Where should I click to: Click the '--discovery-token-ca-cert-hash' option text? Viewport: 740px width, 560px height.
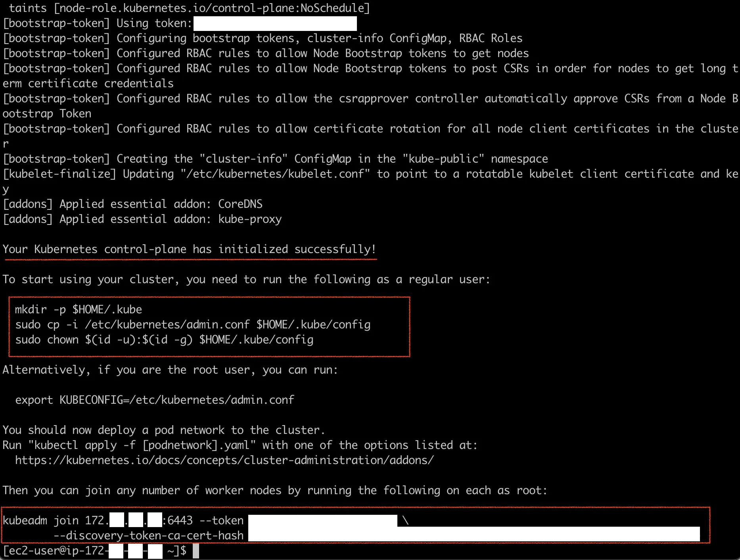pyautogui.click(x=148, y=535)
